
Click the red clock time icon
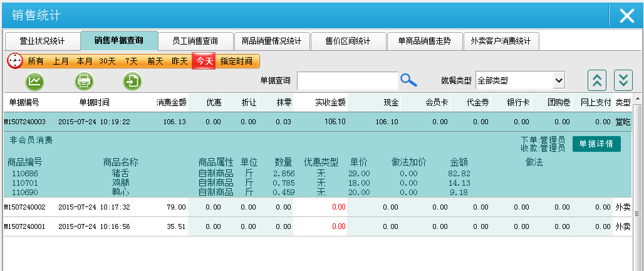[x=14, y=61]
